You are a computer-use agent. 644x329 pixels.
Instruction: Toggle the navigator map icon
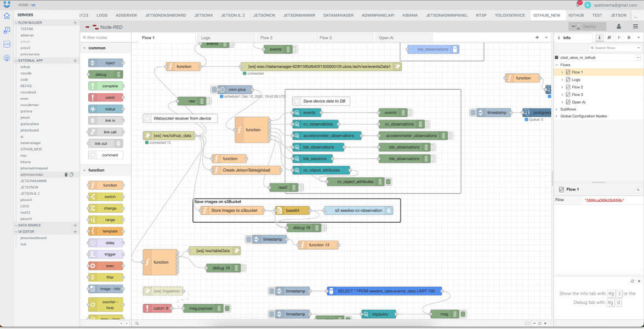tap(527, 324)
